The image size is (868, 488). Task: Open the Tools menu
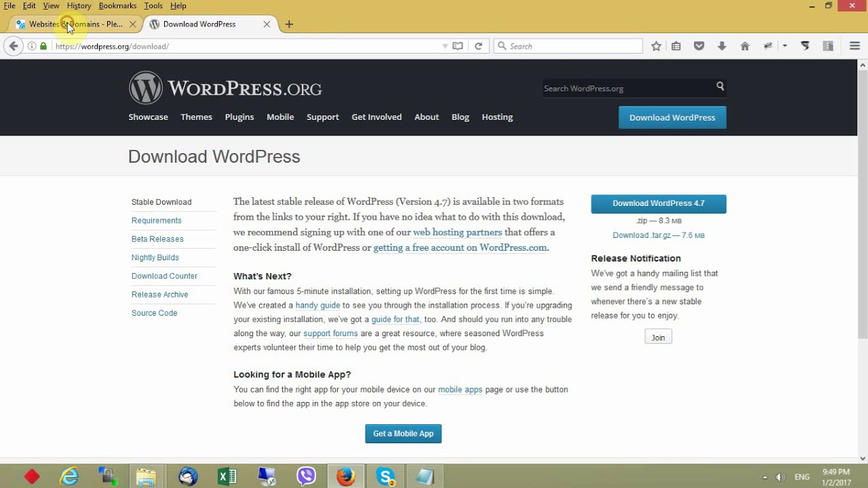tap(153, 5)
